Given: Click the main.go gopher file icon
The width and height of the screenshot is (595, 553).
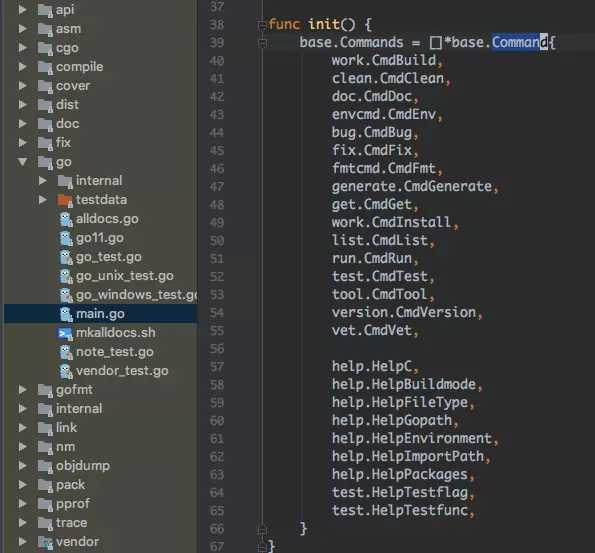Looking at the screenshot, I should [x=66, y=314].
